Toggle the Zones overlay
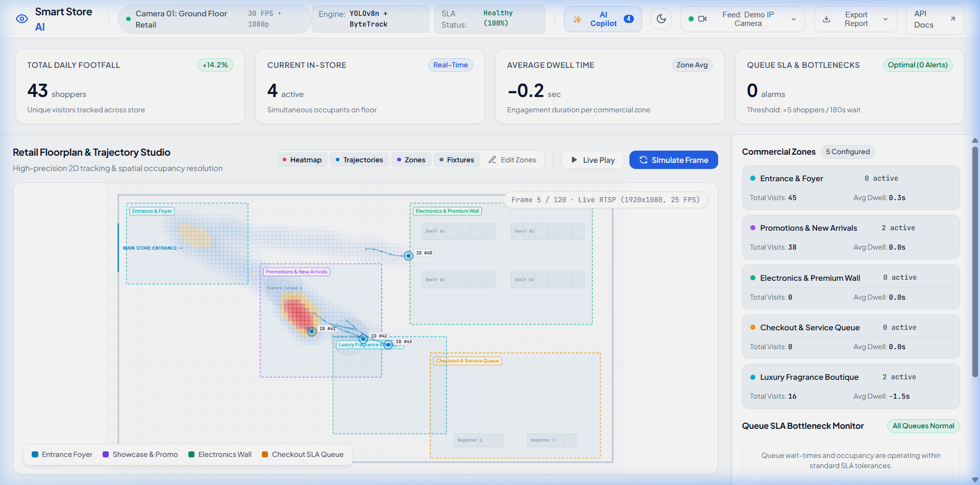Screen dimensions: 980x485 tap(411, 160)
